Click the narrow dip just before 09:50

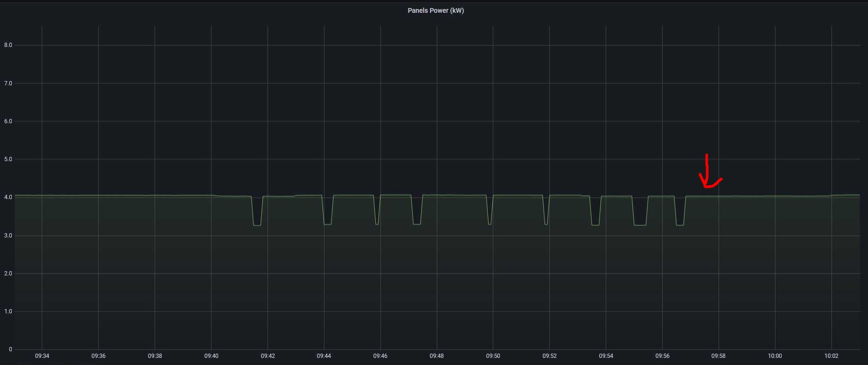(489, 224)
